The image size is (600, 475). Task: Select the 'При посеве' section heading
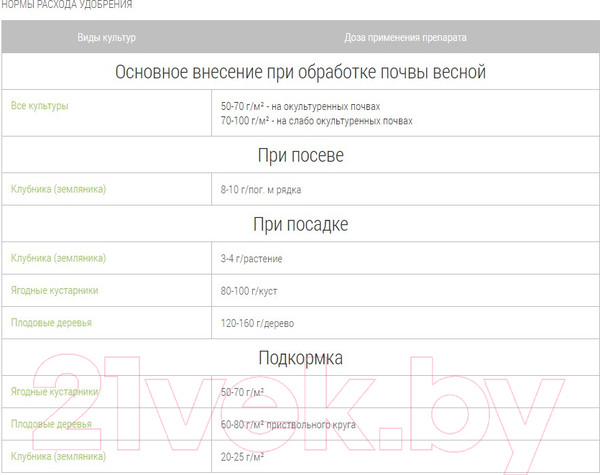[x=300, y=155]
